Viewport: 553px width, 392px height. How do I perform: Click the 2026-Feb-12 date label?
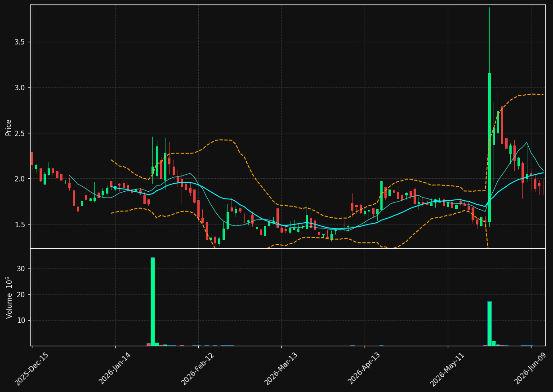click(x=198, y=369)
